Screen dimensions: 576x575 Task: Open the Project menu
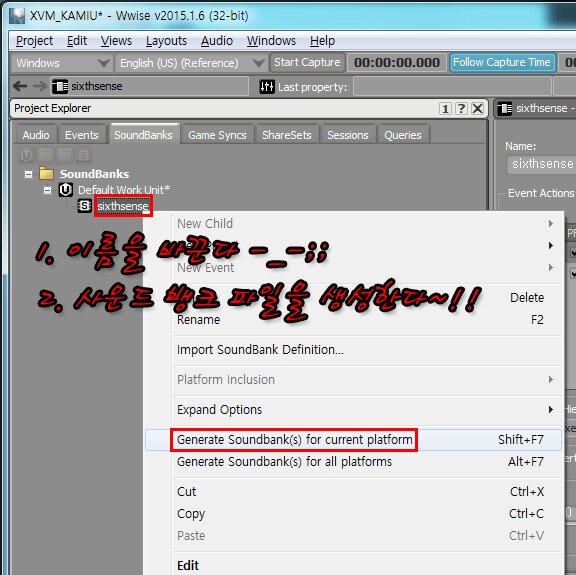click(35, 41)
